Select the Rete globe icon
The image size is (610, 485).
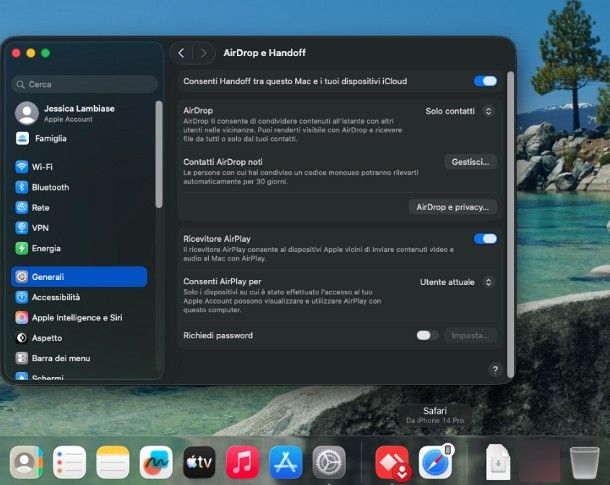(x=22, y=207)
